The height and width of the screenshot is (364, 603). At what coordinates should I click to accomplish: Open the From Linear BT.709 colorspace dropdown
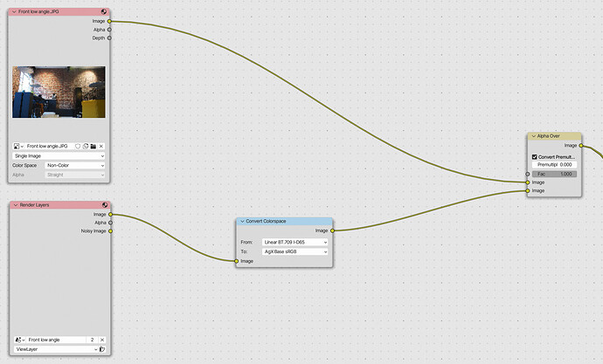point(295,243)
